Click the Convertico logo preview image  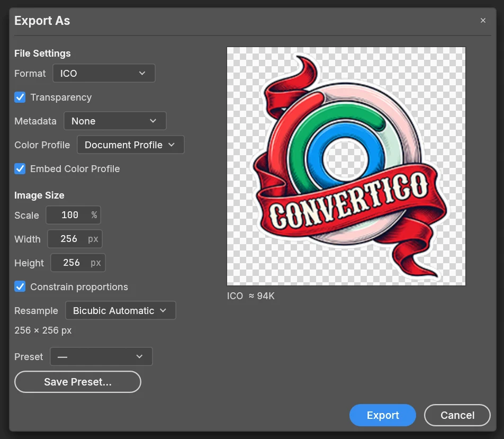pos(346,166)
